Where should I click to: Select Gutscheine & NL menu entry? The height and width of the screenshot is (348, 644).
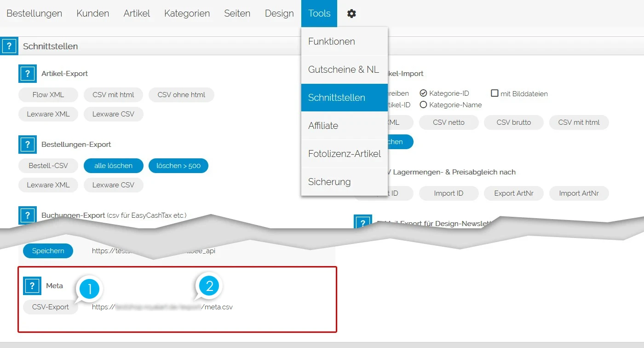344,70
